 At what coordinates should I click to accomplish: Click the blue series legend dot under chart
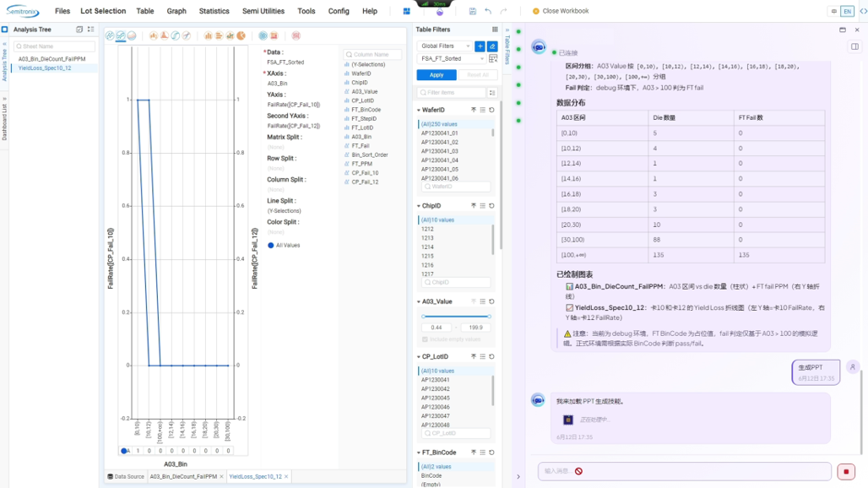tap(123, 451)
